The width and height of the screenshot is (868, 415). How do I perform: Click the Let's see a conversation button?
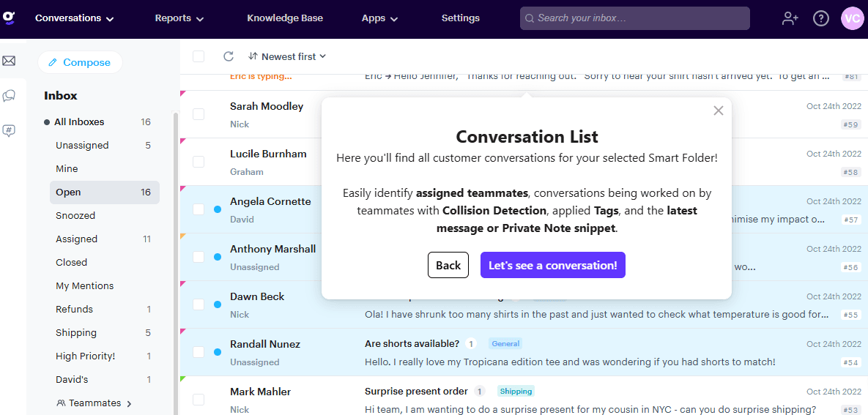[552, 266]
